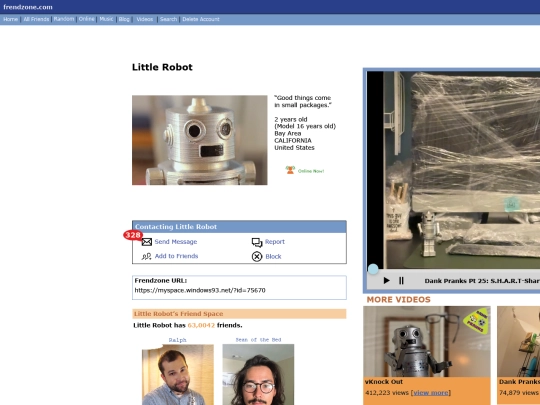
Task: Click the Little Robot's Friend Space header
Action: coord(239,314)
